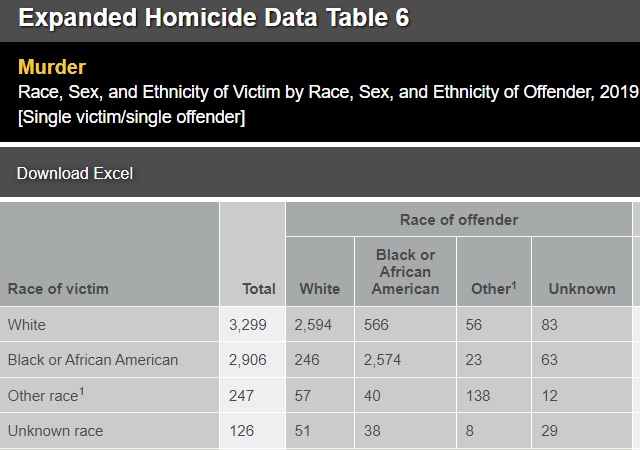Screen dimensions: 640x450
Task: Select the Race of victim column header
Action: pyautogui.click(x=58, y=289)
